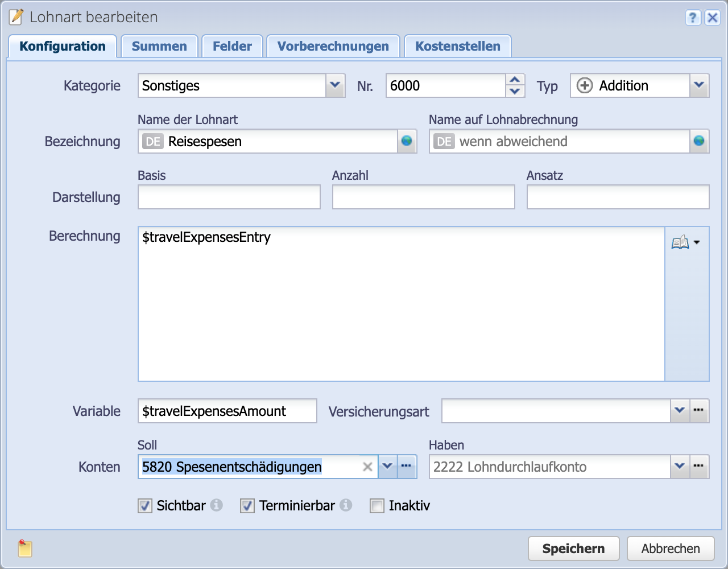Clear the Soll account with X icon
This screenshot has width=728, height=569.
click(x=367, y=467)
